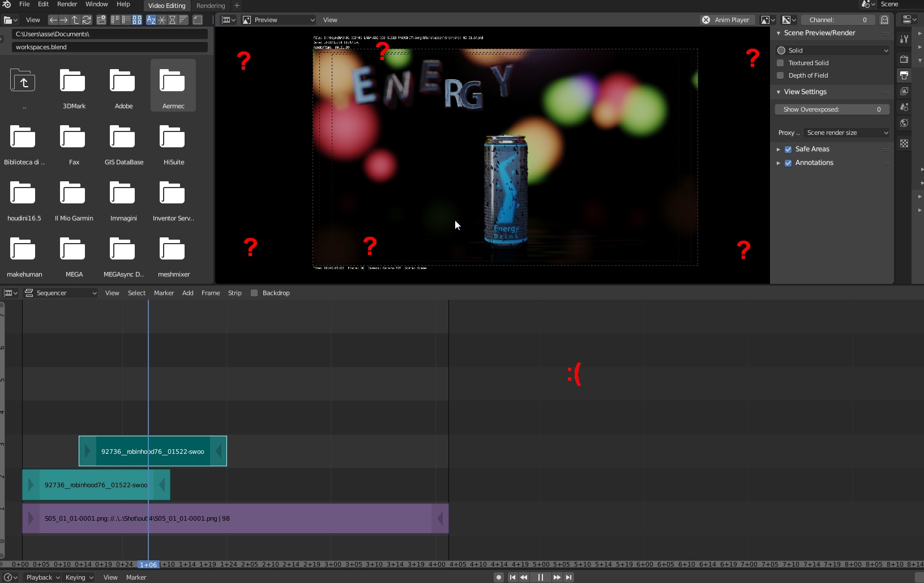Sort files by extension
The width and height of the screenshot is (924, 583).
point(162,20)
